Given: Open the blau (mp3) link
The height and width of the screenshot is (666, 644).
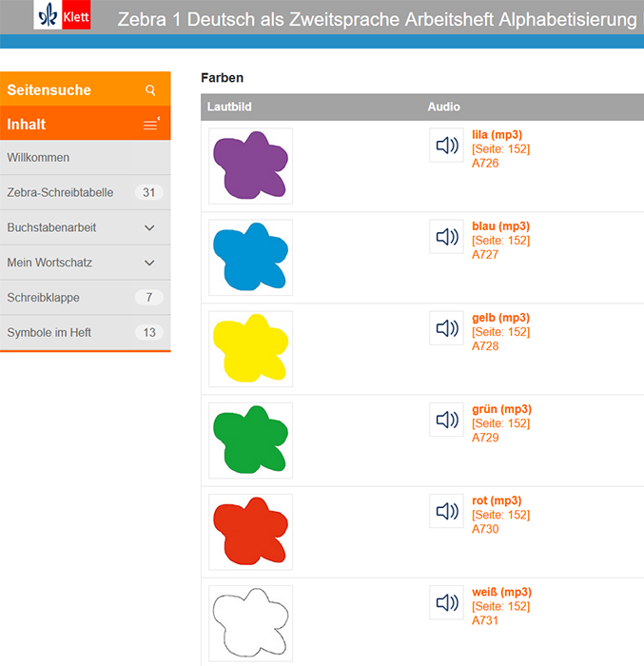Looking at the screenshot, I should tap(501, 226).
